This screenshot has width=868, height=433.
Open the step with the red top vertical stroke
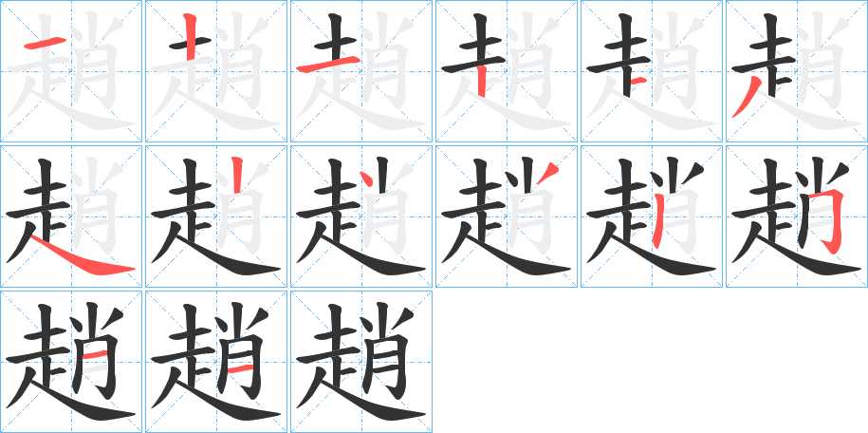coord(216,71)
